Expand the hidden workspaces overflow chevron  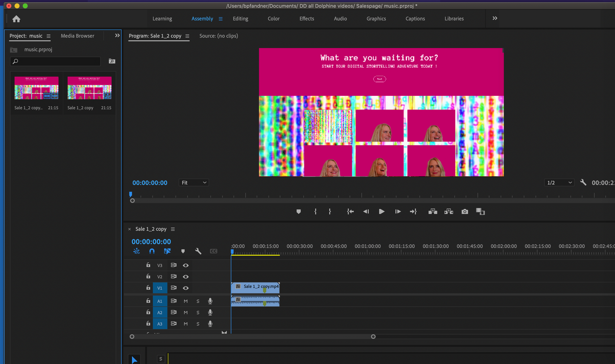[495, 18]
